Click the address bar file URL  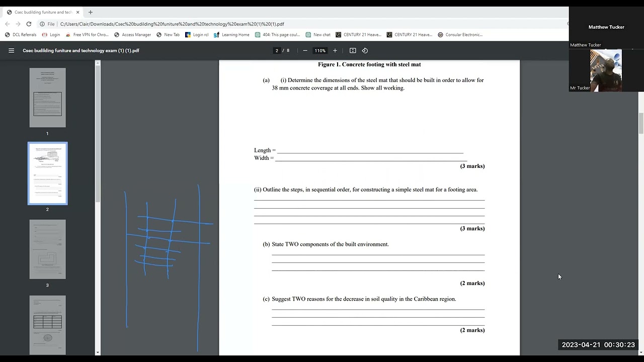tap(172, 24)
